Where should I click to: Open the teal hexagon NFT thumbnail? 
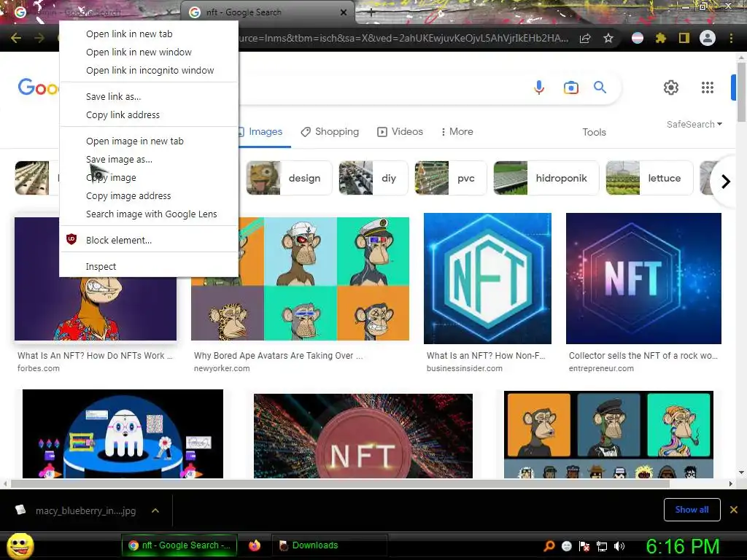click(x=487, y=278)
